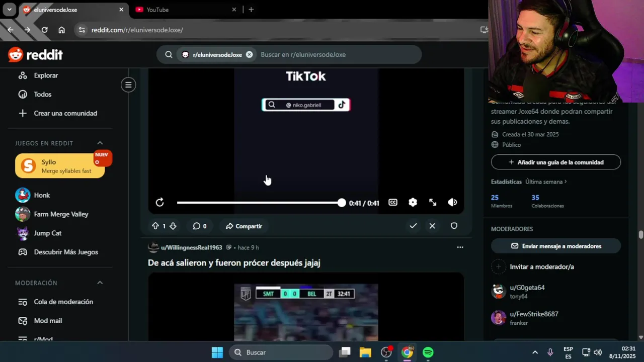Image resolution: width=644 pixels, height=362 pixels.
Task: Replay the video with the restart icon
Action: (159, 203)
